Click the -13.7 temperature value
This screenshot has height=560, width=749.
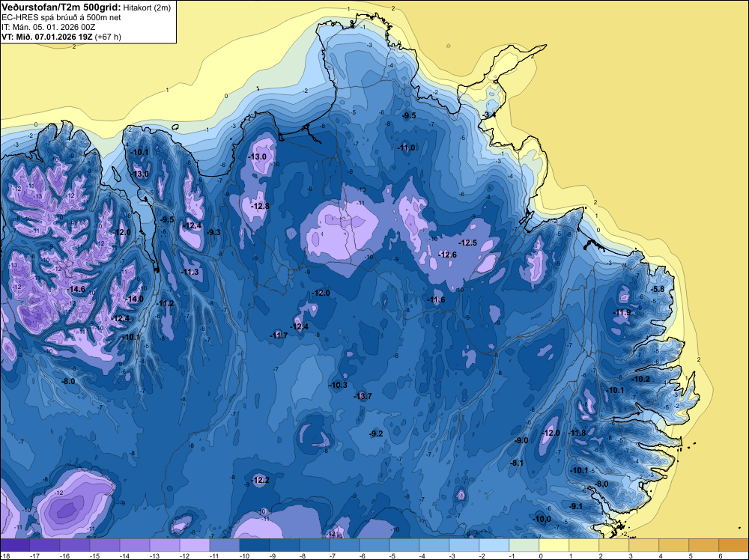(x=363, y=396)
